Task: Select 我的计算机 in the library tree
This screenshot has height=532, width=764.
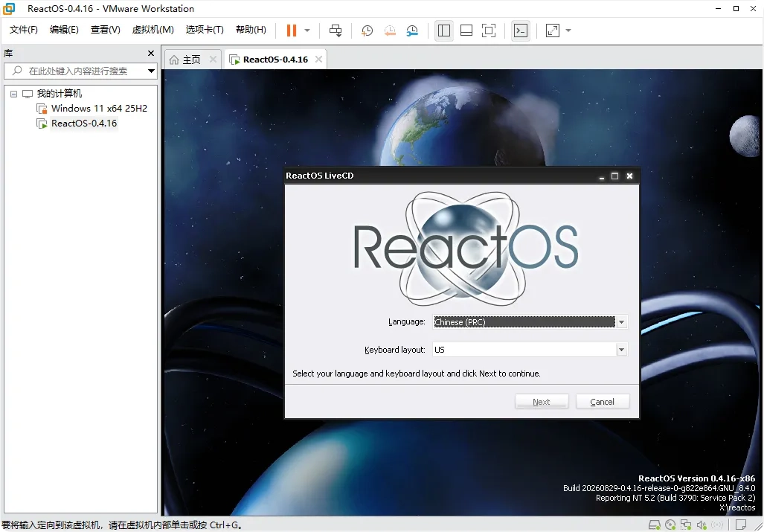Action: 60,94
